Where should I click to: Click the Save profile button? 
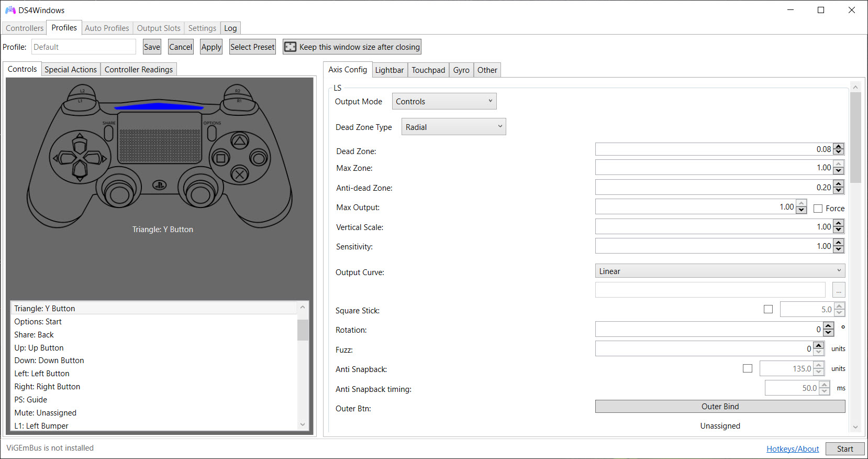(152, 47)
